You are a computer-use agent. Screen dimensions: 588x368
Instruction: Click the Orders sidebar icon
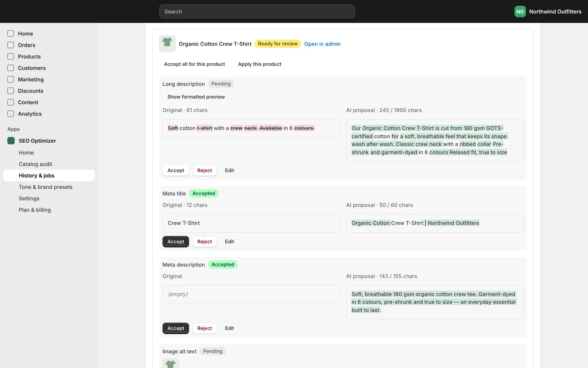coord(11,45)
